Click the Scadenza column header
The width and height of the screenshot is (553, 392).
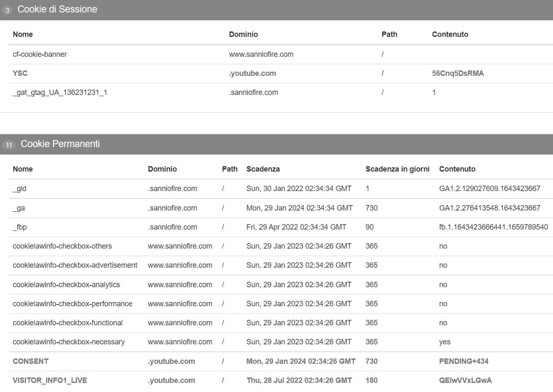(x=263, y=169)
